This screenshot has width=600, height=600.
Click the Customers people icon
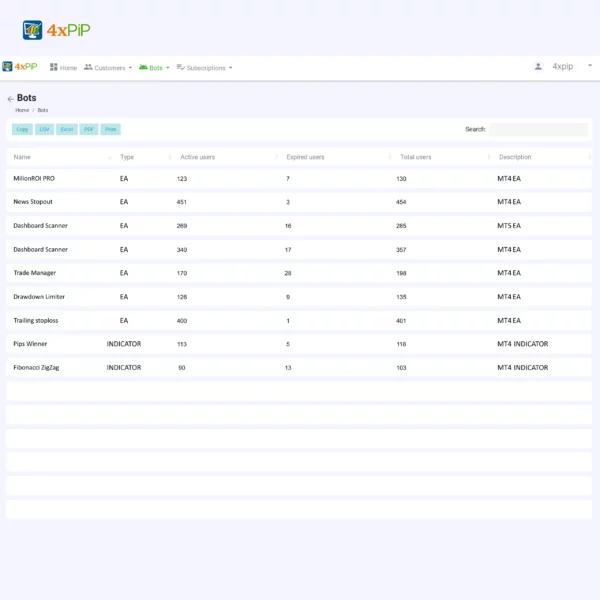(88, 68)
